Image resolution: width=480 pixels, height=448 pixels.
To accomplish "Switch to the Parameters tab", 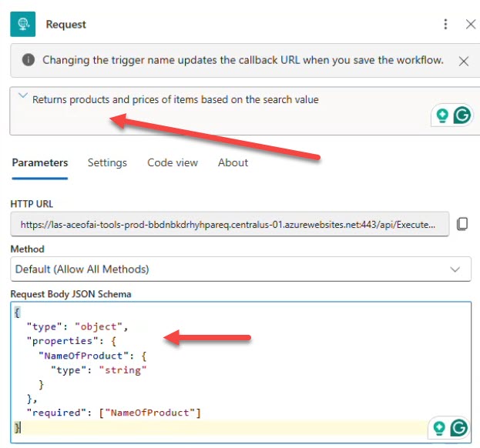I will [40, 162].
